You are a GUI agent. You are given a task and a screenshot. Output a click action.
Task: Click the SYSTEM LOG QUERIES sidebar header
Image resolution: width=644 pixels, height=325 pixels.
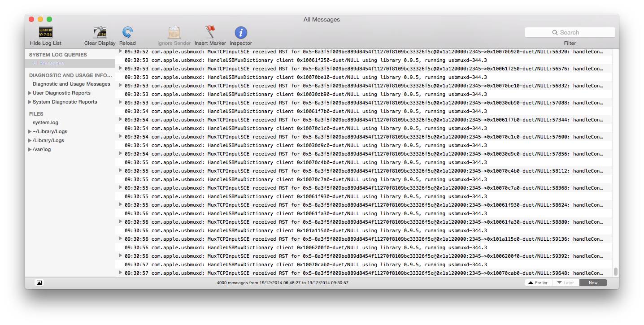[x=58, y=55]
